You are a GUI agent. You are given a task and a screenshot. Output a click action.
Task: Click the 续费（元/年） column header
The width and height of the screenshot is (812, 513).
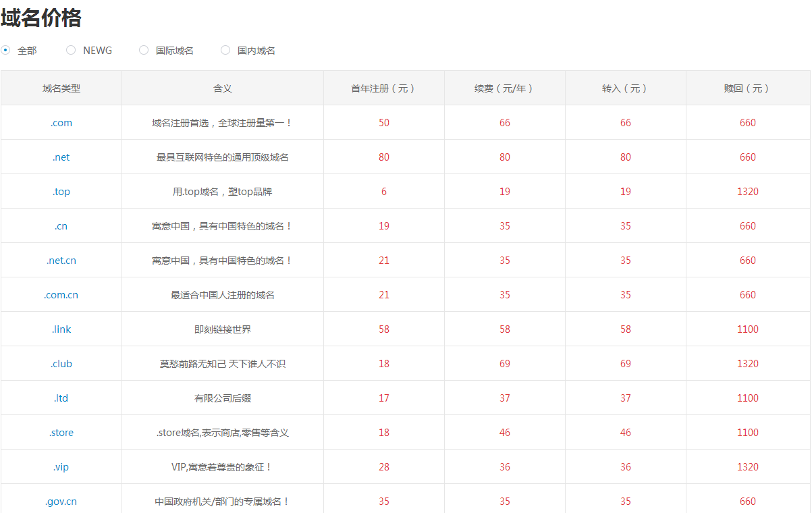pos(505,88)
